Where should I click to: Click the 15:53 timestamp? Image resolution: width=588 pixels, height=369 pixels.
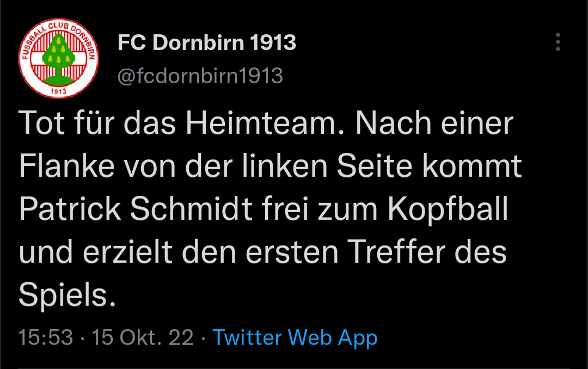click(46, 337)
